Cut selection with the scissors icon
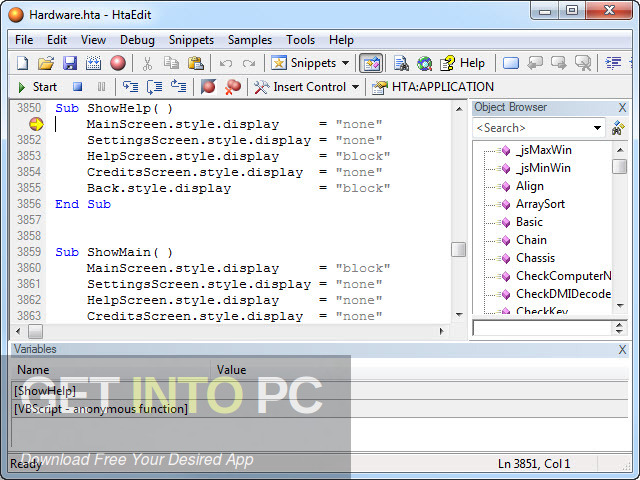Image resolution: width=640 pixels, height=480 pixels. (147, 63)
